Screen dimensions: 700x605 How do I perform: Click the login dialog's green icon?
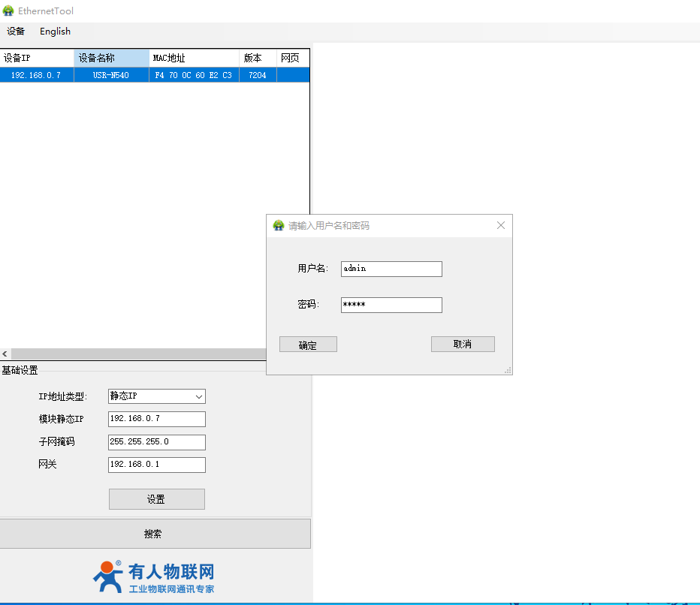click(x=279, y=225)
